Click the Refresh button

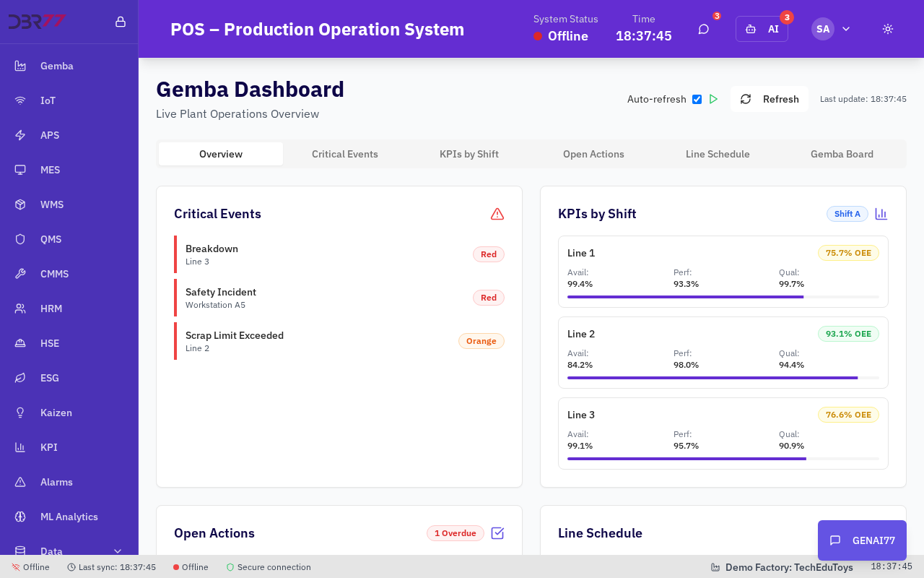coord(770,99)
